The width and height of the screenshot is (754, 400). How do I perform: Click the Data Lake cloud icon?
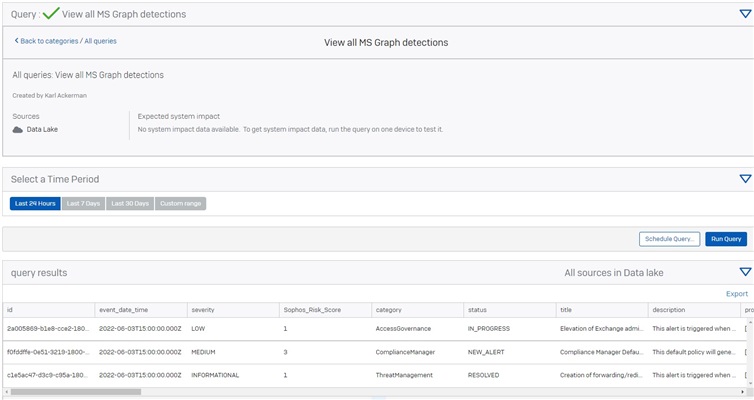(18, 129)
